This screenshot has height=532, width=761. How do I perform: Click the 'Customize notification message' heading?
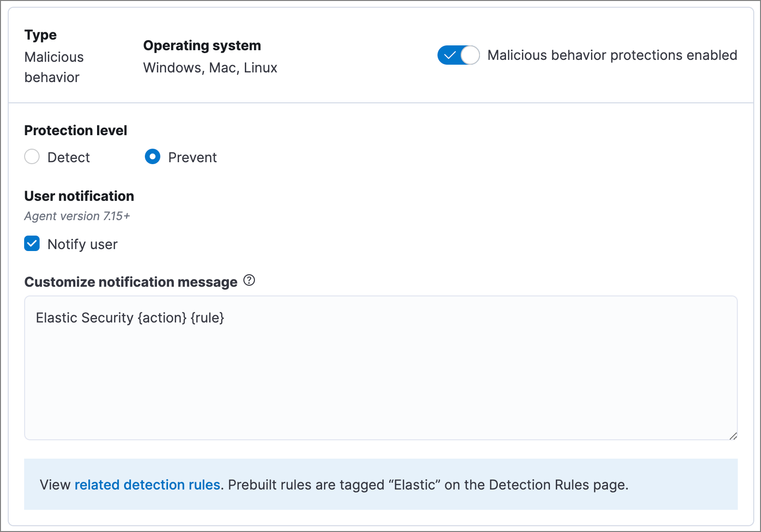(x=131, y=282)
